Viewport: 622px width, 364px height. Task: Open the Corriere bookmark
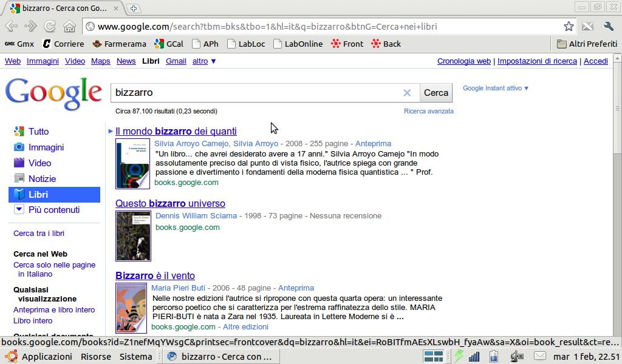point(63,44)
